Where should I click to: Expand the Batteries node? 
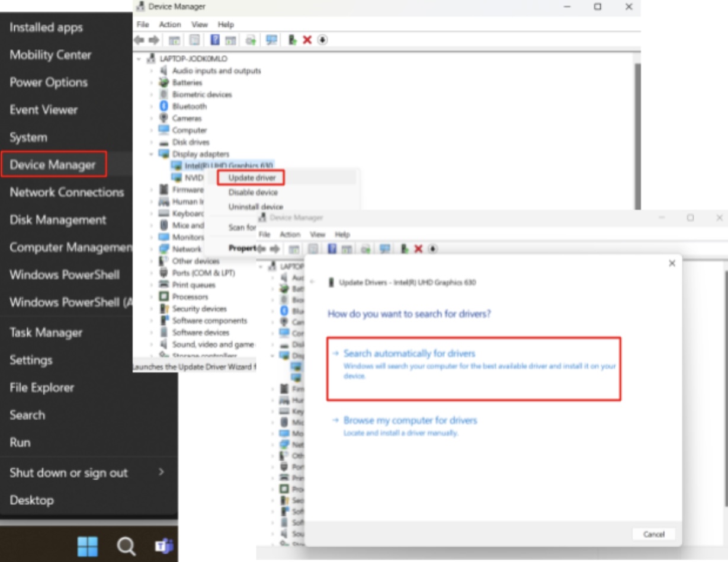coord(151,82)
